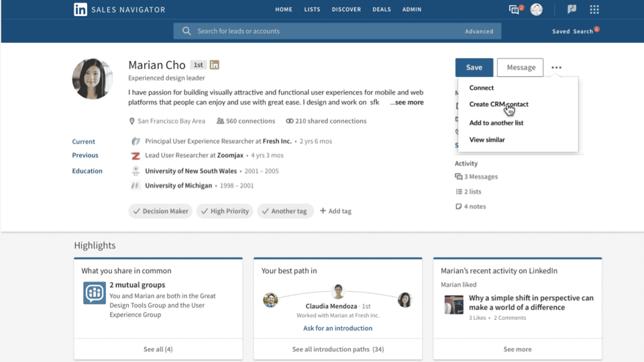Expand the three-dot more options menu
The height and width of the screenshot is (362, 644).
point(556,68)
